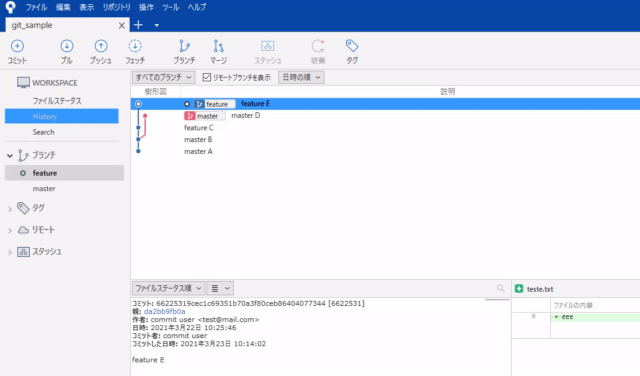Image resolution: width=640 pixels, height=376 pixels.
Task: Expand the スタッシュ section
Action: coord(10,252)
